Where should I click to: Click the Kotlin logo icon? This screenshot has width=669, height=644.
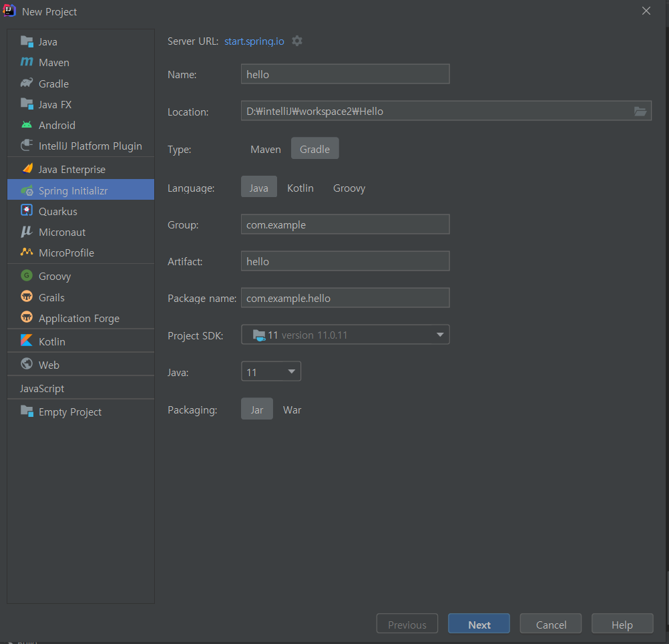point(27,341)
